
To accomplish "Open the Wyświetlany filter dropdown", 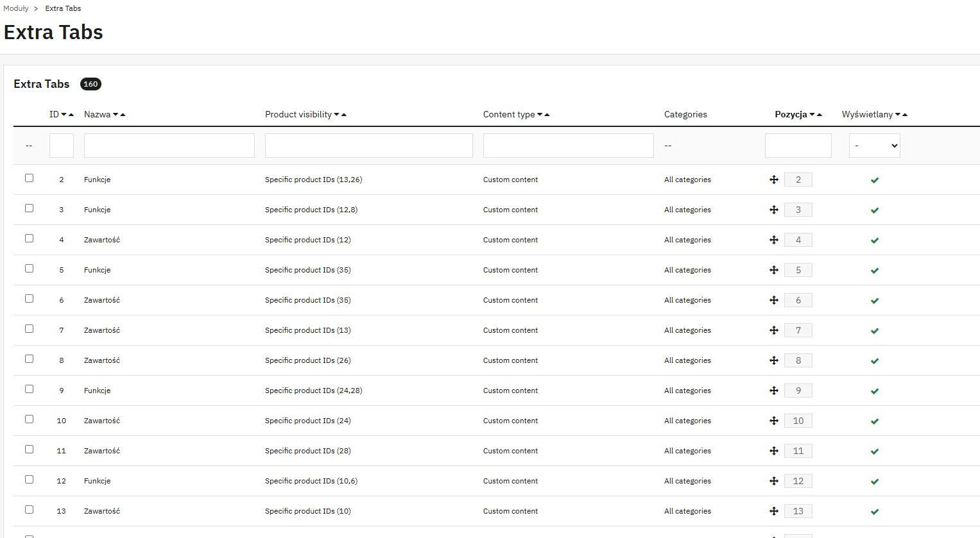I will (x=874, y=146).
